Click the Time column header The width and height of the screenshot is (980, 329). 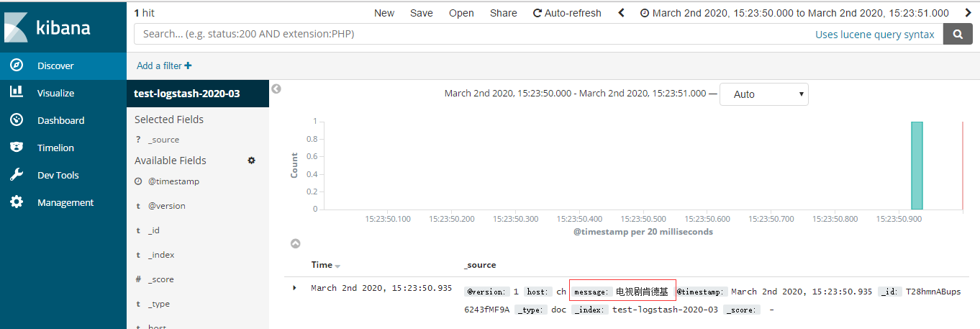click(322, 265)
